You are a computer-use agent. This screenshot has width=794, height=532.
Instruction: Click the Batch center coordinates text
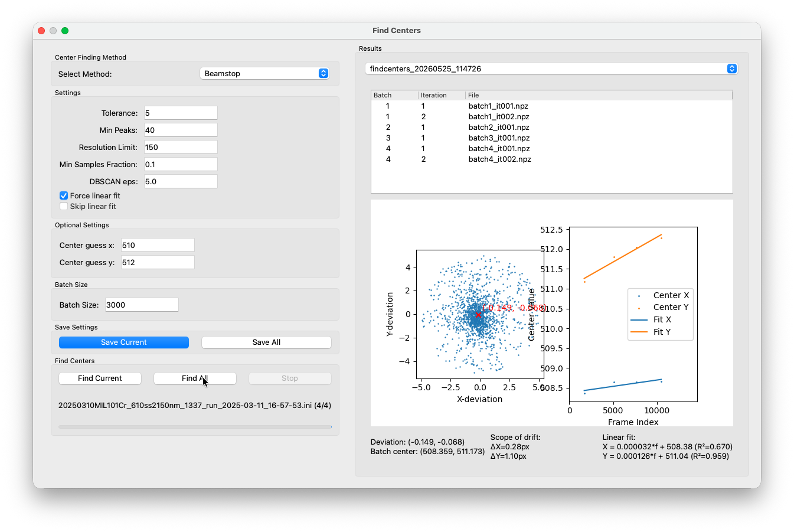tap(427, 452)
